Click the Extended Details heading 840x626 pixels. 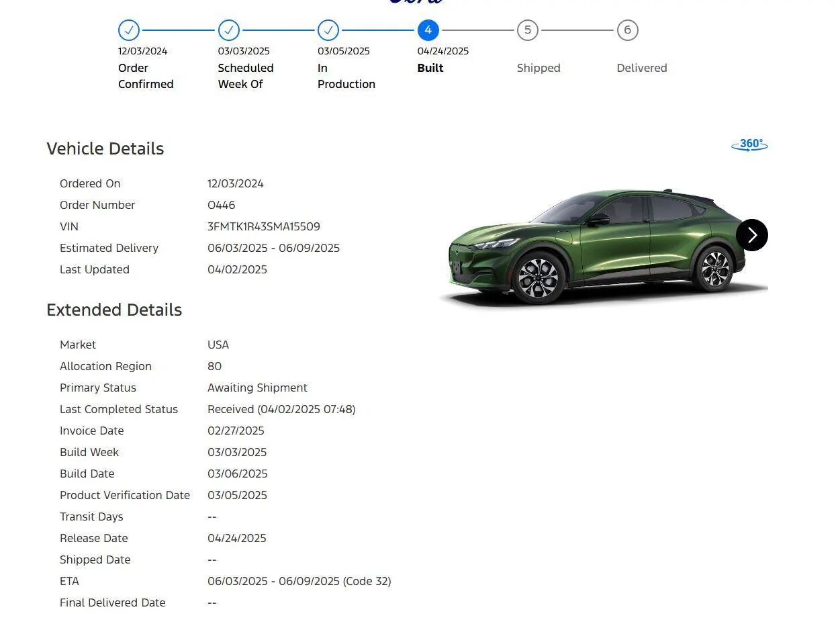pyautogui.click(x=114, y=310)
